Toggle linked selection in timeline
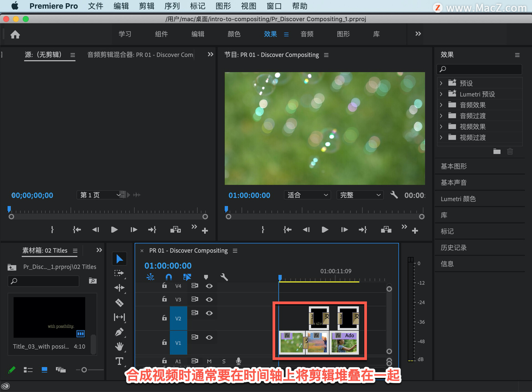532x392 pixels. [187, 277]
